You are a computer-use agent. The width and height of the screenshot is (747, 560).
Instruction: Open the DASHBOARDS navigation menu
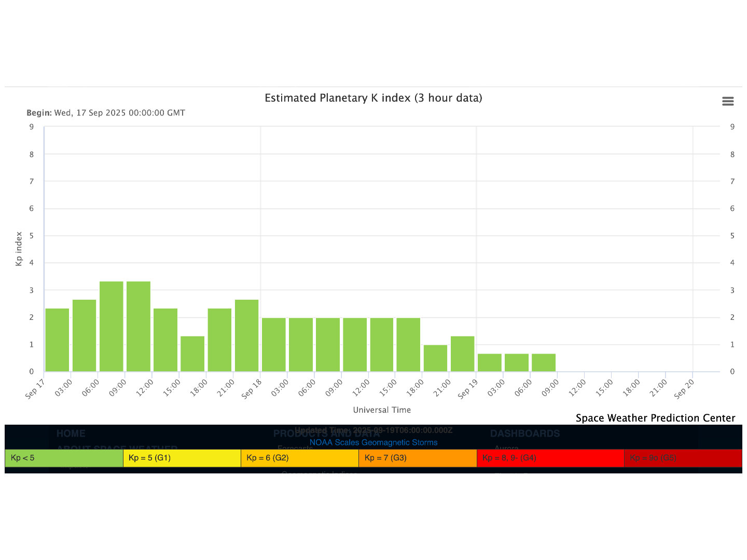[525, 433]
